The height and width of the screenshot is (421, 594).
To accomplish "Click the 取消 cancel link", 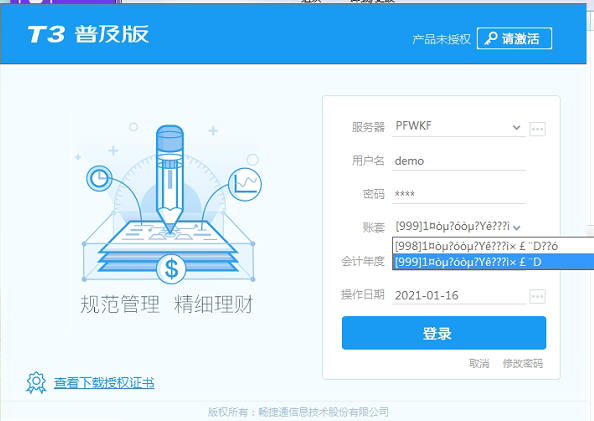I will (x=479, y=364).
